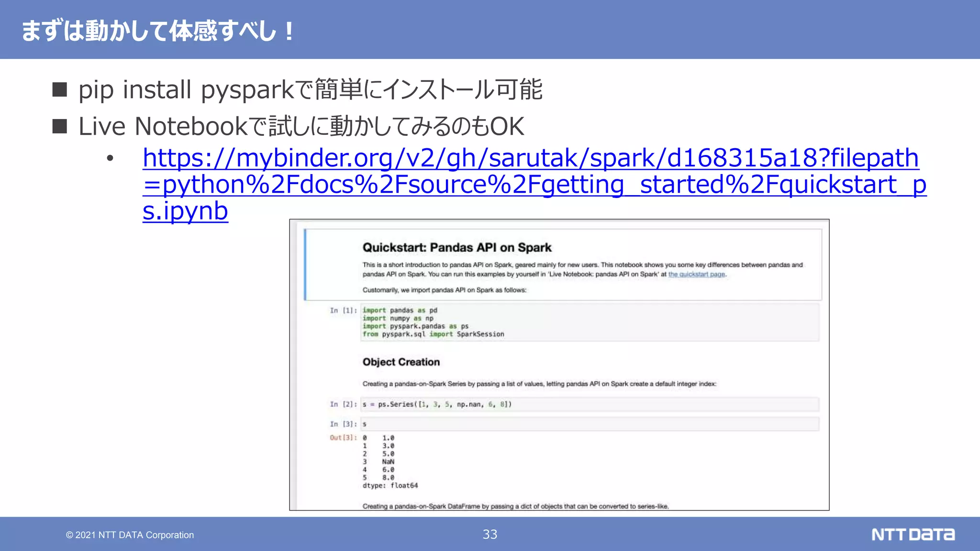Click the slide title in blue header
The image size is (980, 551).
point(158,31)
